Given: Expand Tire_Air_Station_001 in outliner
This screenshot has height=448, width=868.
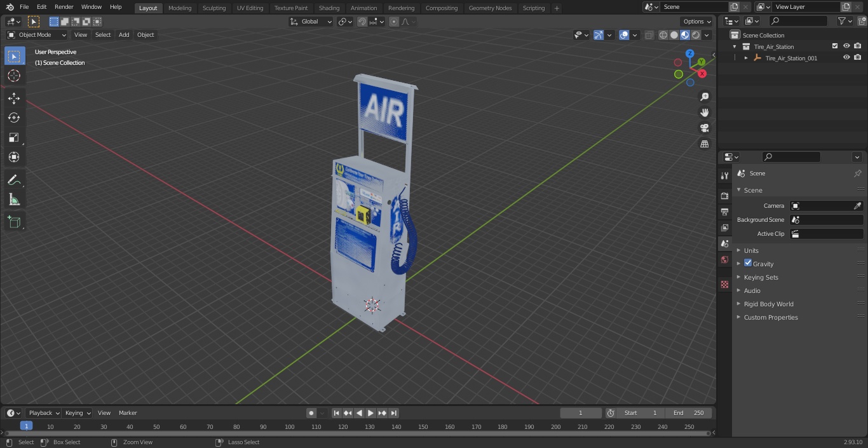Looking at the screenshot, I should pos(746,58).
